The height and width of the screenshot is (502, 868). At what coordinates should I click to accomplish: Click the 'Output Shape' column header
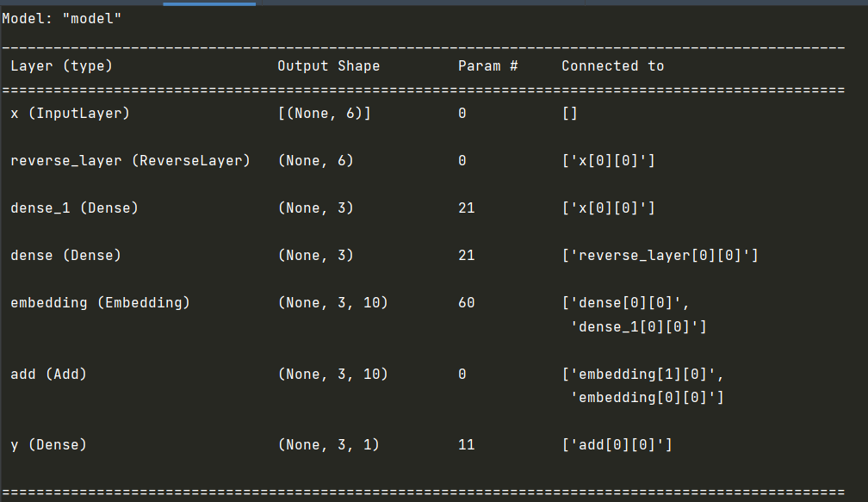pyautogui.click(x=328, y=66)
